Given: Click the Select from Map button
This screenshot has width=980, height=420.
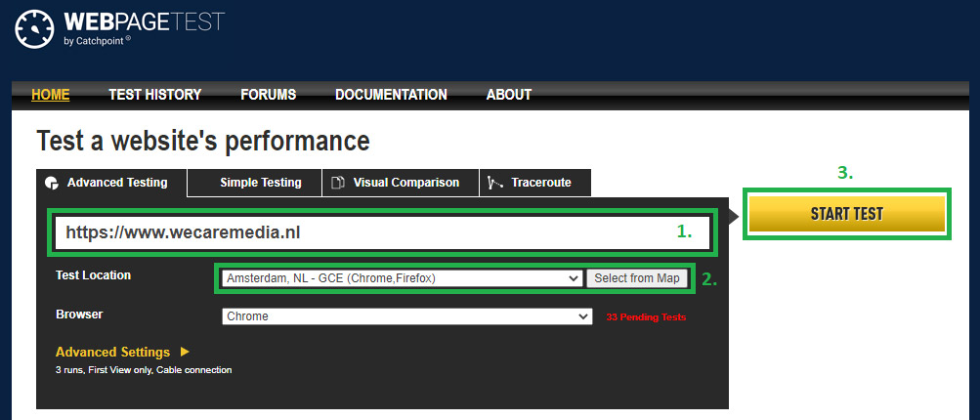Looking at the screenshot, I should tap(637, 278).
